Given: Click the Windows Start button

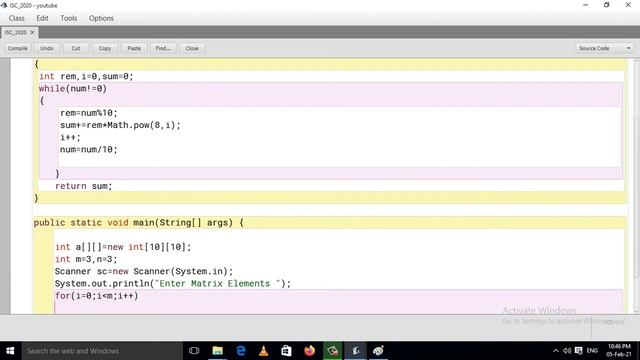Looking at the screenshot, I should click(10, 351).
